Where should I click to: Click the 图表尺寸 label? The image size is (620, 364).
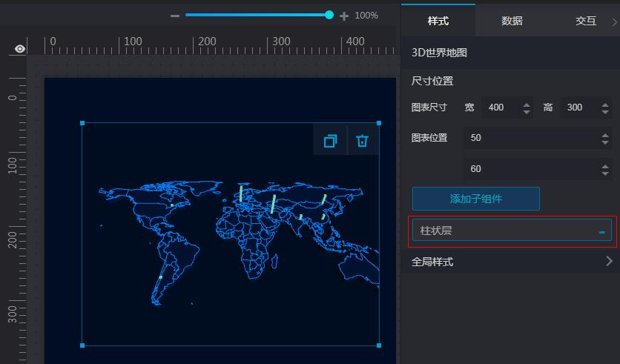click(x=429, y=107)
